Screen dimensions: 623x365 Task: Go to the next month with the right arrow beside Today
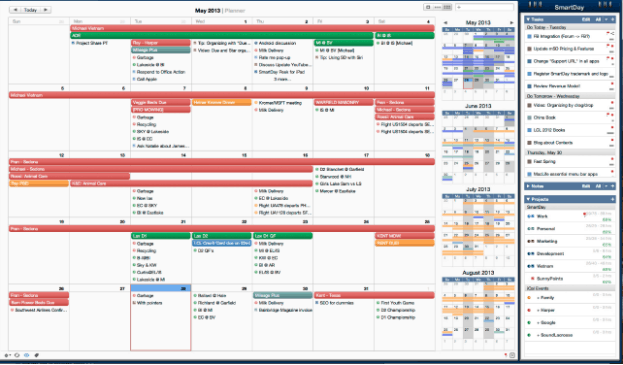pyautogui.click(x=46, y=10)
